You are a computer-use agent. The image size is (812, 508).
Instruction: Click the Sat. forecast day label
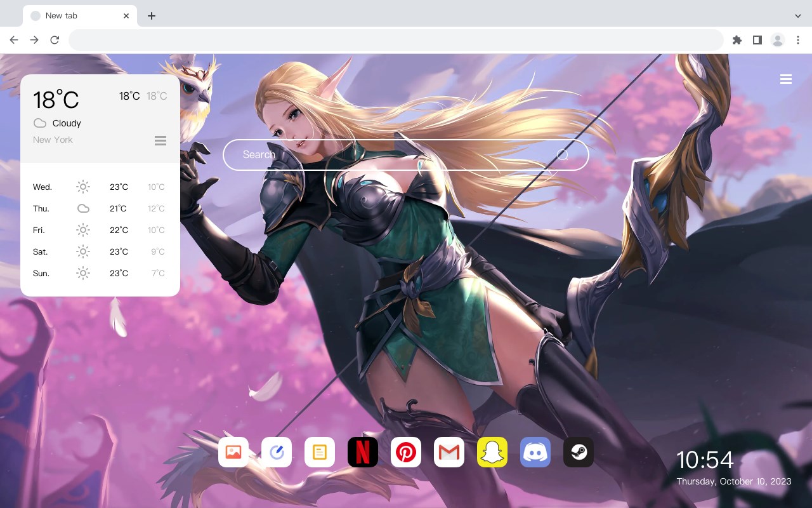coord(41,251)
